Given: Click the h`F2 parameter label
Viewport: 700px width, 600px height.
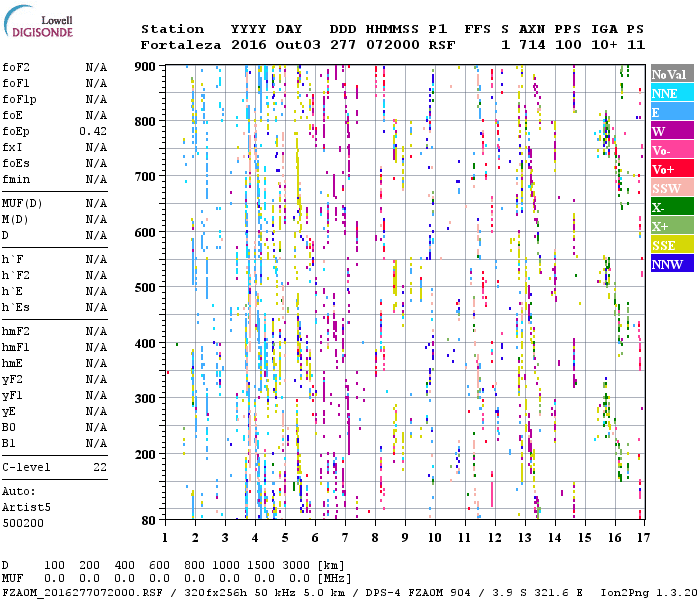Looking at the screenshot, I should coord(16,275).
